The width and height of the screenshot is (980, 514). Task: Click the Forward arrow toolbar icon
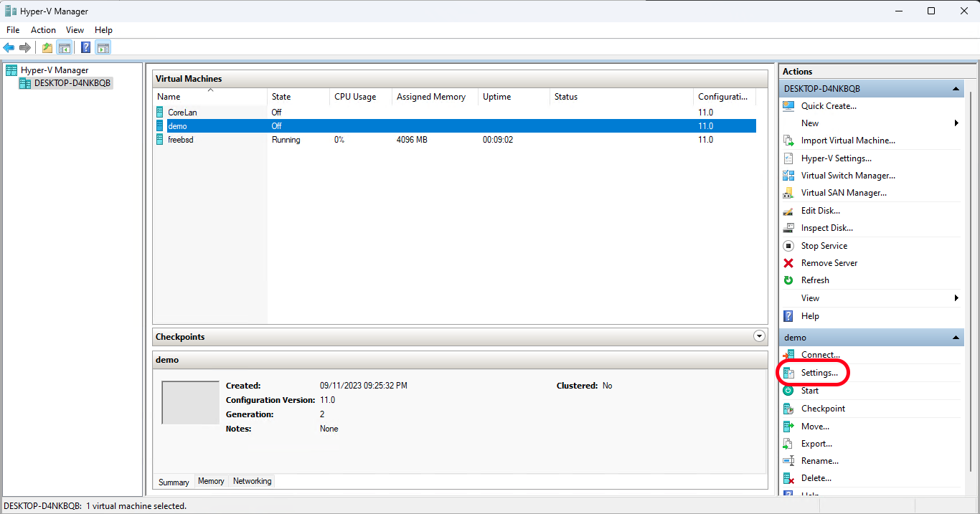25,48
